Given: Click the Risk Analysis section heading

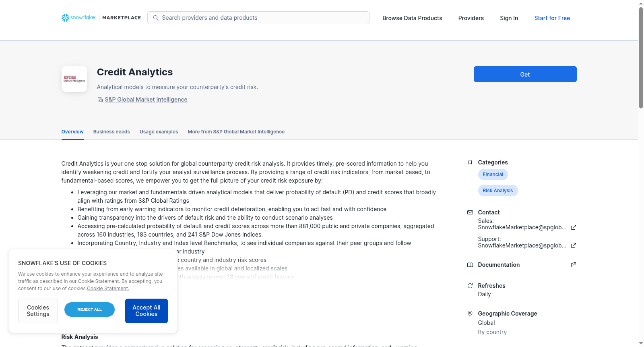Looking at the screenshot, I should (80, 337).
